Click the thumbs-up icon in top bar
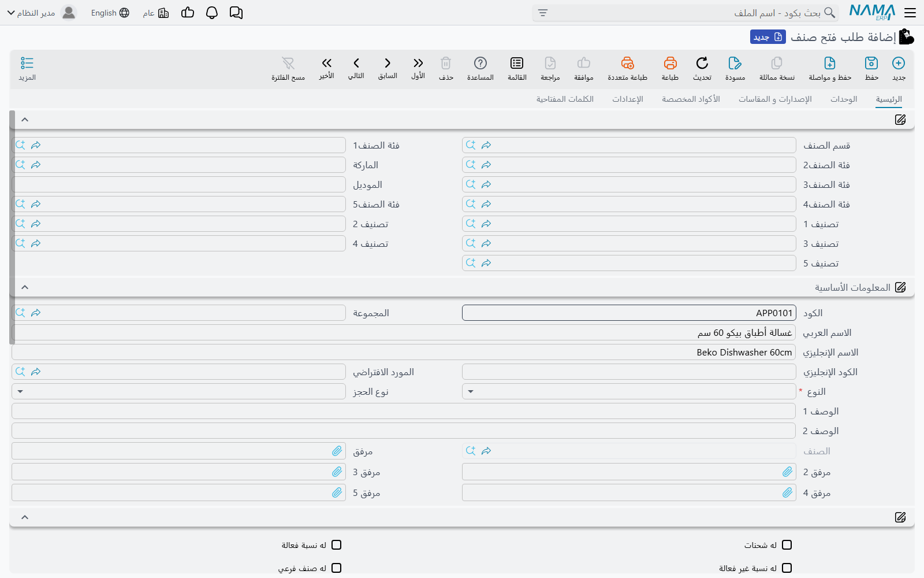This screenshot has height=578, width=924. coord(188,13)
